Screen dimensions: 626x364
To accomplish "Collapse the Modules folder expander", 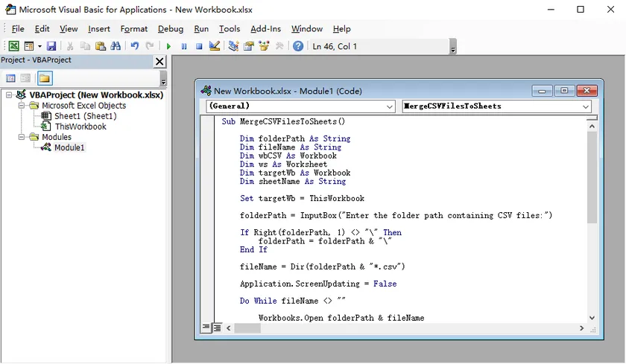I will [x=22, y=137].
